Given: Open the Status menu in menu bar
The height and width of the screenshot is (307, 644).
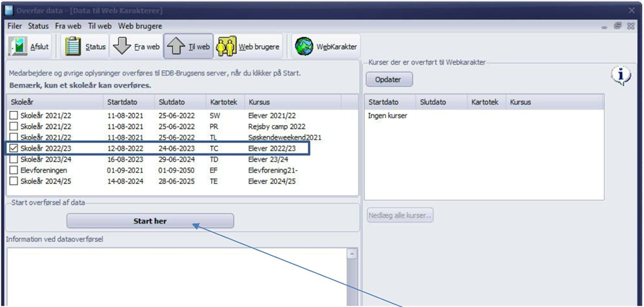Looking at the screenshot, I should 38,26.
